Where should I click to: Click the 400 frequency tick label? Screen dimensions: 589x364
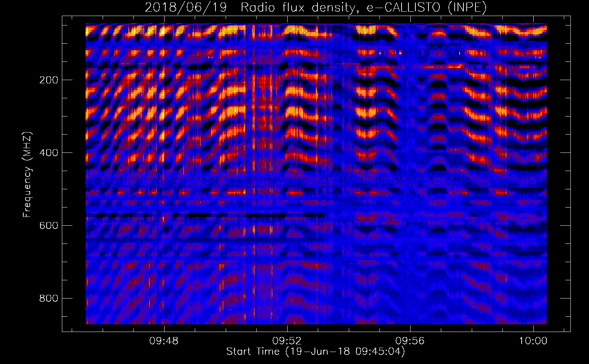pos(49,153)
